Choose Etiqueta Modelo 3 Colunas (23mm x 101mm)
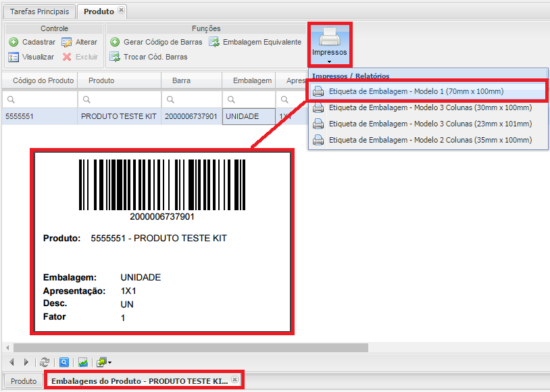 (x=428, y=124)
